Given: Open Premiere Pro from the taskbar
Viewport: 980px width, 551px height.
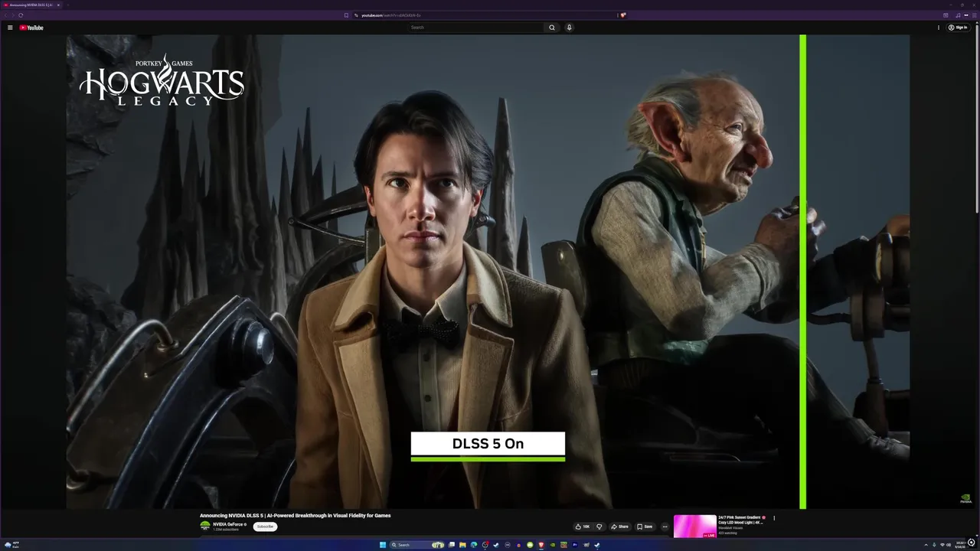Looking at the screenshot, I should coord(575,545).
